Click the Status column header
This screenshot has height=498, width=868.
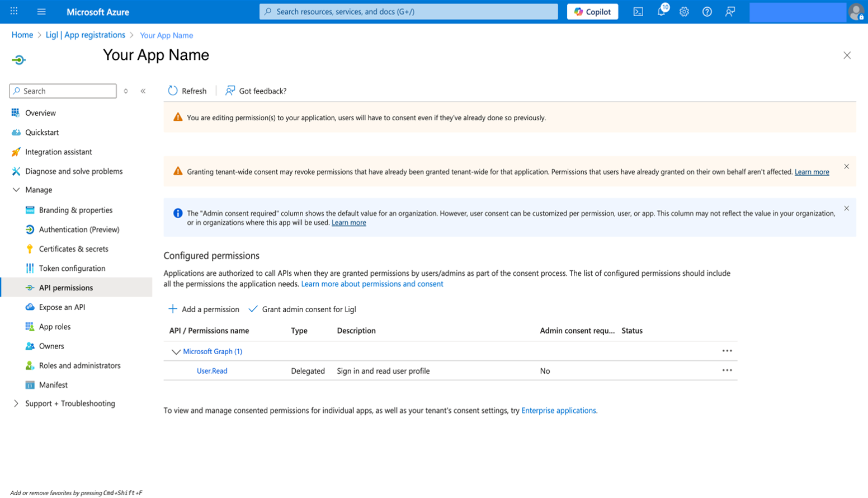632,331
